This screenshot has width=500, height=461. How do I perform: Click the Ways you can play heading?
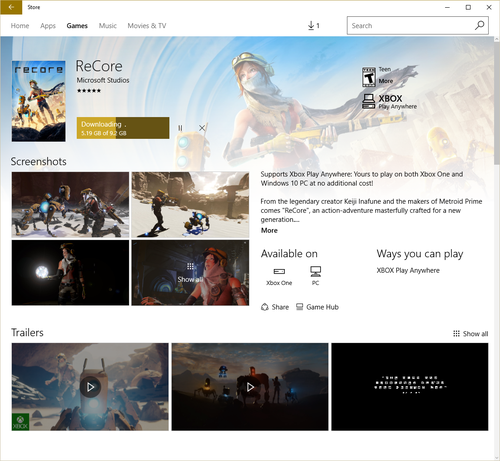coord(420,254)
